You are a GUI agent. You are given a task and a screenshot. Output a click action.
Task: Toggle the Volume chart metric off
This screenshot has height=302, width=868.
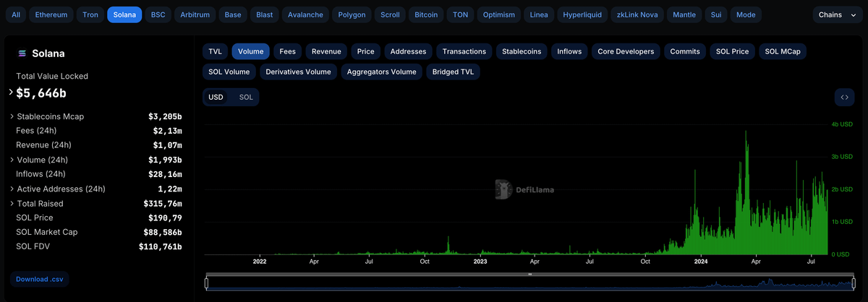(x=251, y=51)
